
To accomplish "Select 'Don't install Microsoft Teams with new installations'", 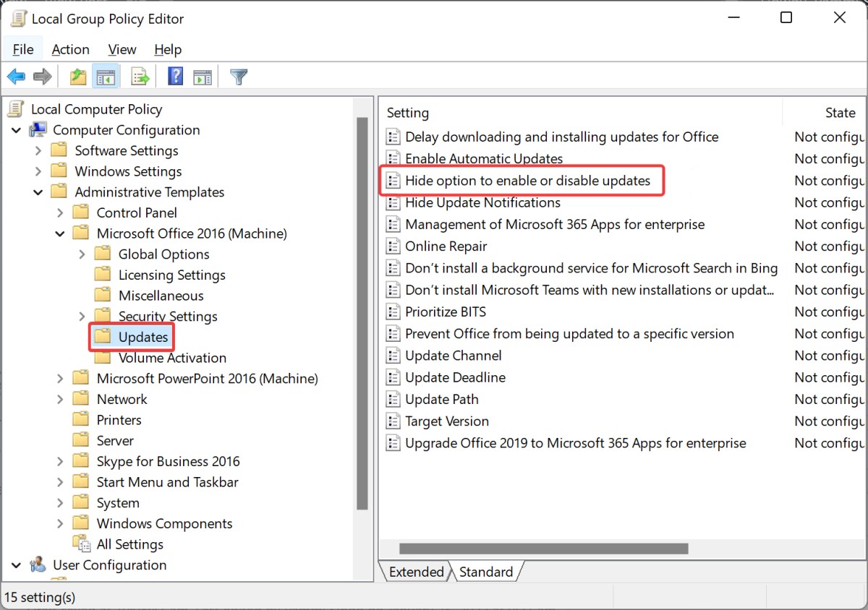I will (590, 290).
